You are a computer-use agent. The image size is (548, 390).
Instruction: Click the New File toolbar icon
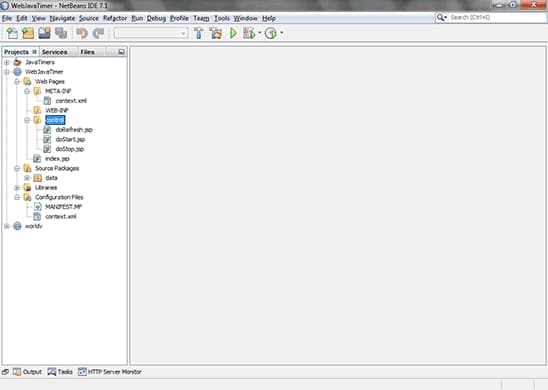coord(12,33)
